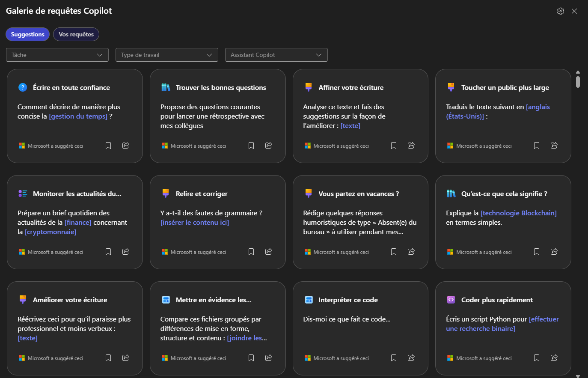Expand the Tâche filter dropdown
The height and width of the screenshot is (378, 588).
(57, 55)
